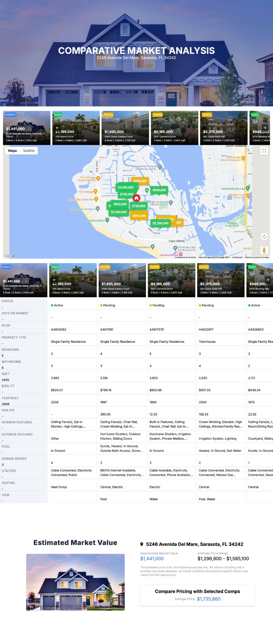
Task: Click next arrow in carousel above map
Action: [x=265, y=128]
